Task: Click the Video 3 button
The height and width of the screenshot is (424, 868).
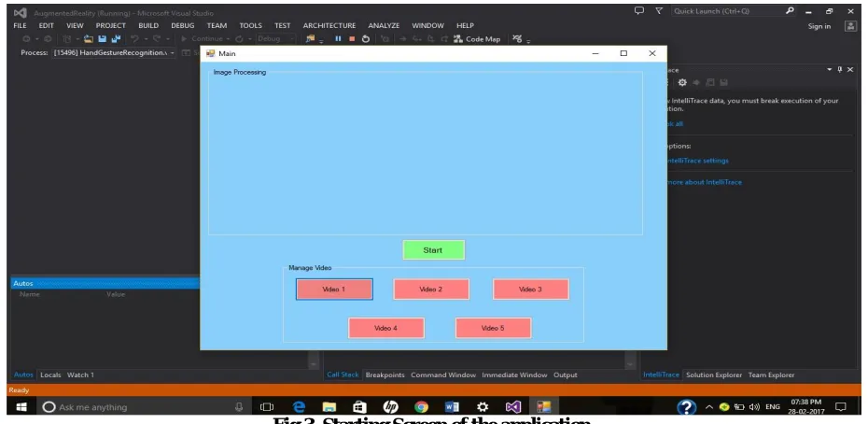Action: (531, 290)
